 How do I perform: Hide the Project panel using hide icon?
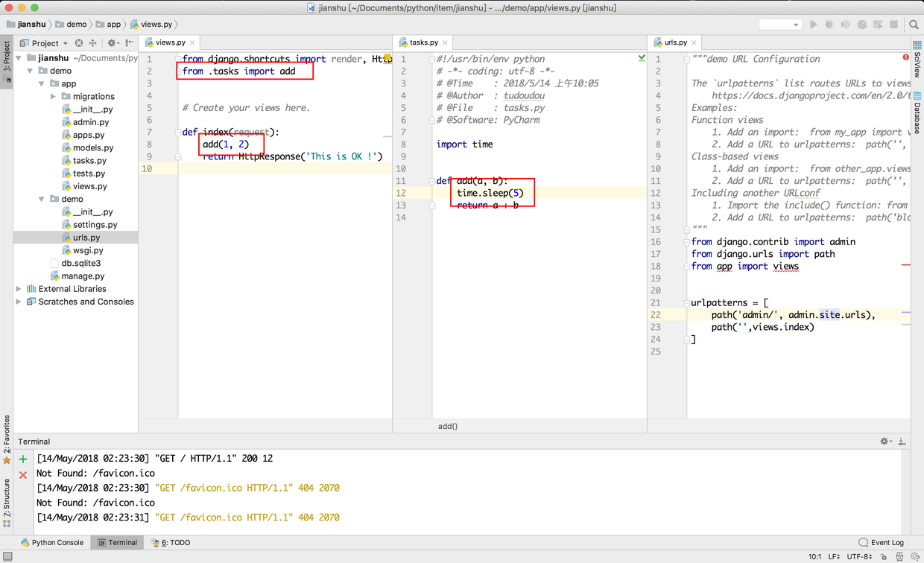(x=130, y=43)
